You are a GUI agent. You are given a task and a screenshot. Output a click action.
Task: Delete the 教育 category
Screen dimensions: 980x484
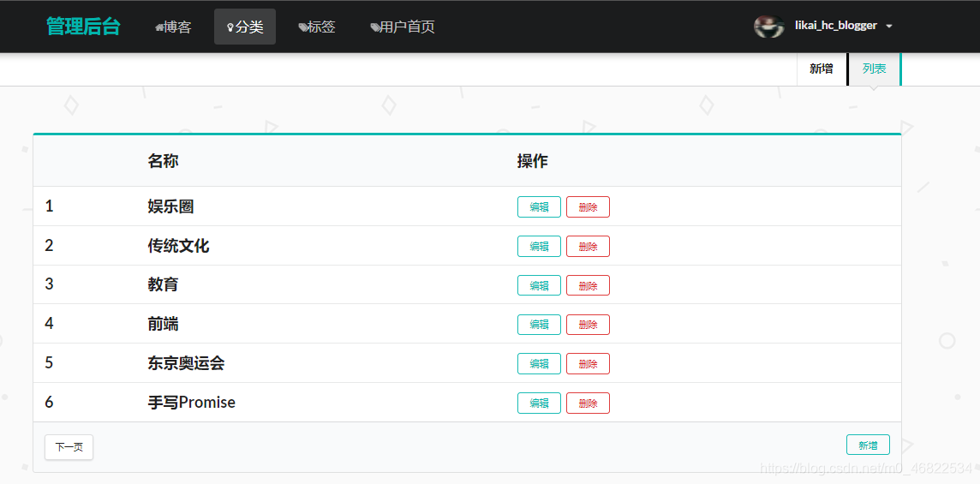(589, 286)
